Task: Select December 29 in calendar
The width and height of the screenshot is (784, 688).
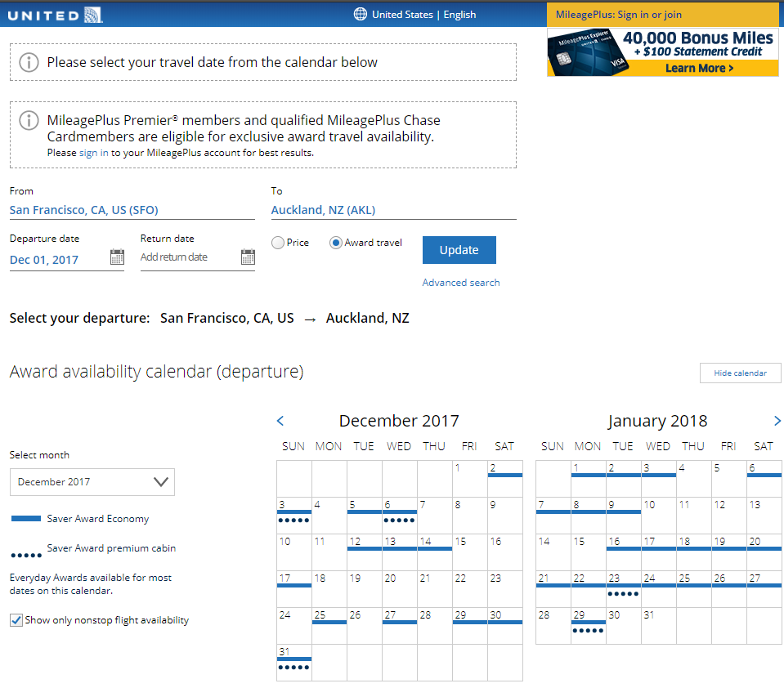Action: (x=470, y=626)
